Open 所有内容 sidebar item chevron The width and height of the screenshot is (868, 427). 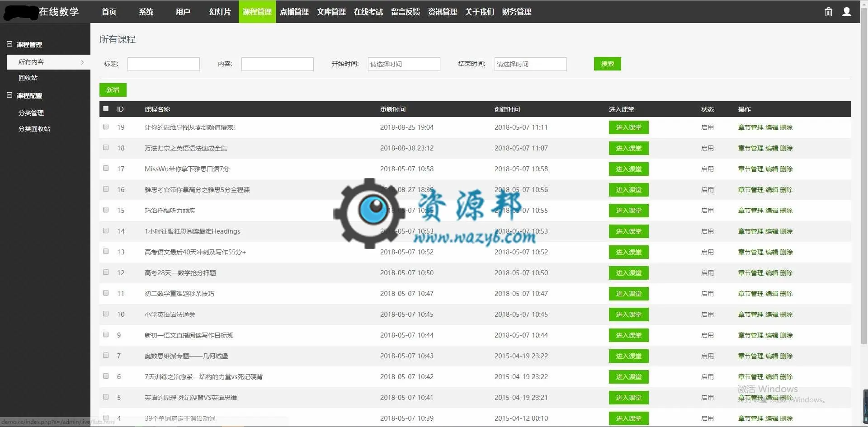[x=82, y=62]
